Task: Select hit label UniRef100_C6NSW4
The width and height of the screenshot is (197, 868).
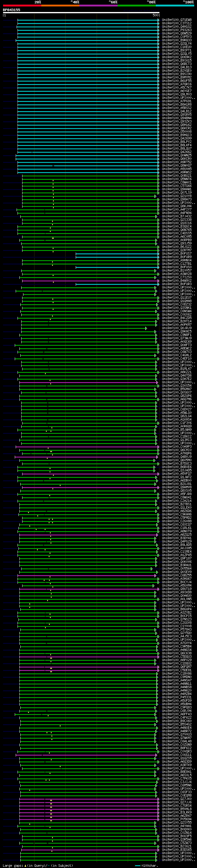Action: coord(177,311)
